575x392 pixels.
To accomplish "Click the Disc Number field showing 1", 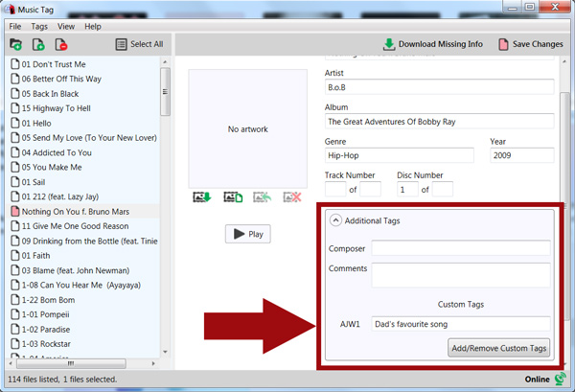I will point(407,189).
